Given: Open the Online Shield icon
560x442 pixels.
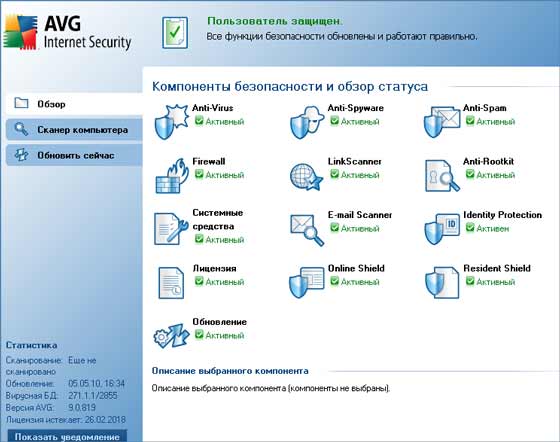Looking at the screenshot, I should 307,282.
